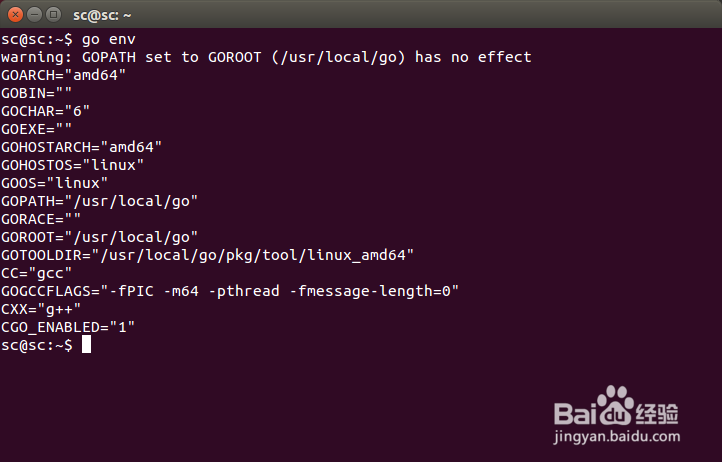
Task: Click the GOARCH="amd64" line
Action: coord(64,75)
